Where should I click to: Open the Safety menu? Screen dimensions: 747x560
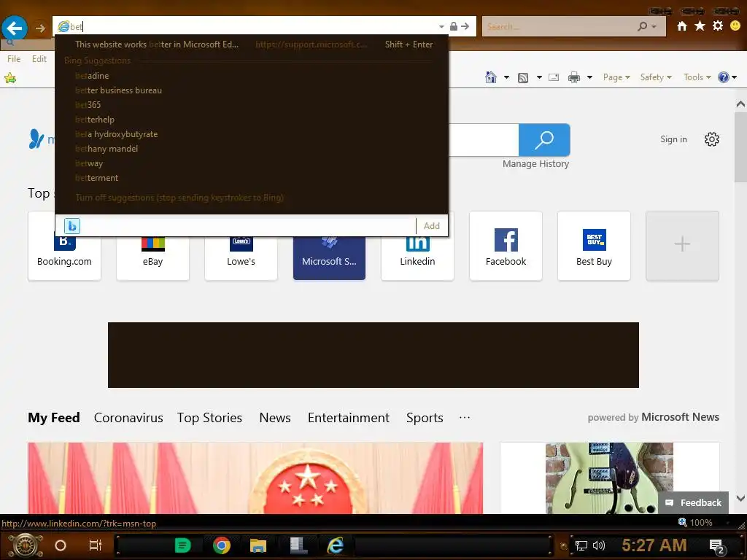[x=656, y=77]
